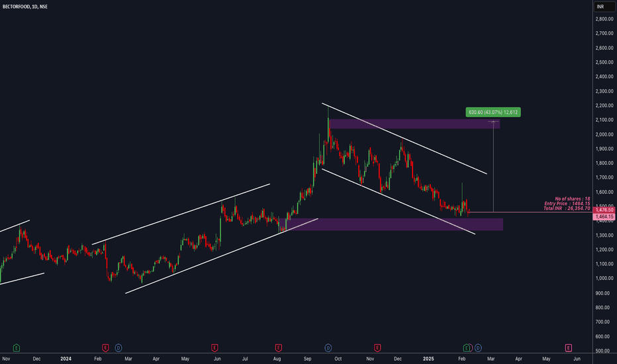Click the 1,476.50 current price label
617x364 pixels.
604,210
